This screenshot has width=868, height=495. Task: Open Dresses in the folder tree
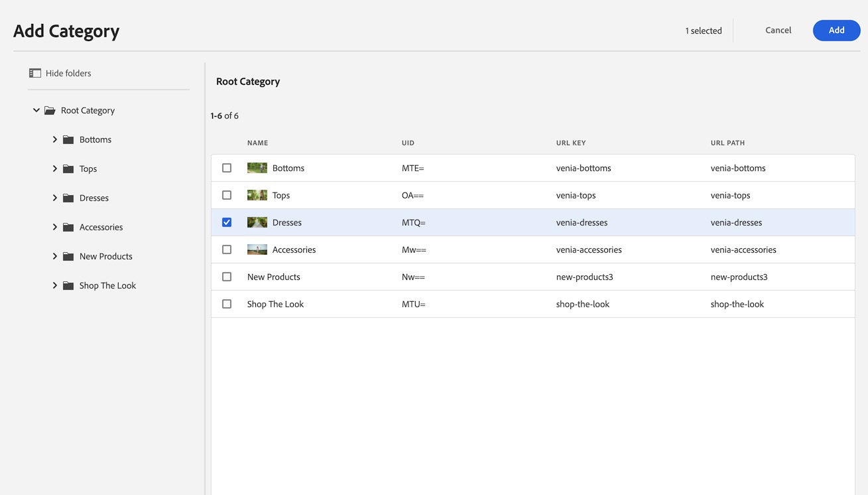tap(93, 198)
